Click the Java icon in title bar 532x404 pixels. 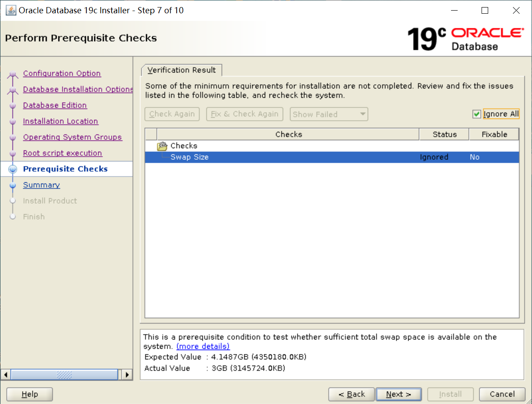point(10,10)
